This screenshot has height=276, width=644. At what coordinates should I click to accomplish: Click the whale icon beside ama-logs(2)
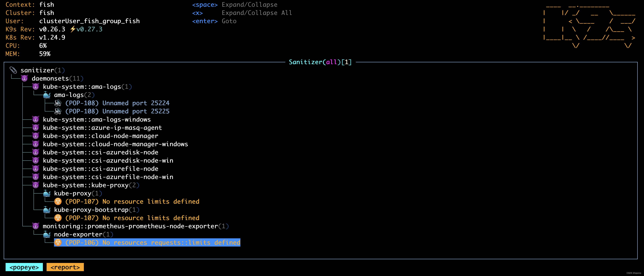[x=47, y=95]
